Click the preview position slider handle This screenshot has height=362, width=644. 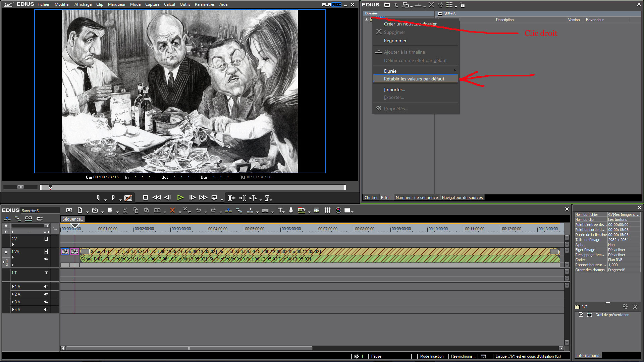[50, 186]
